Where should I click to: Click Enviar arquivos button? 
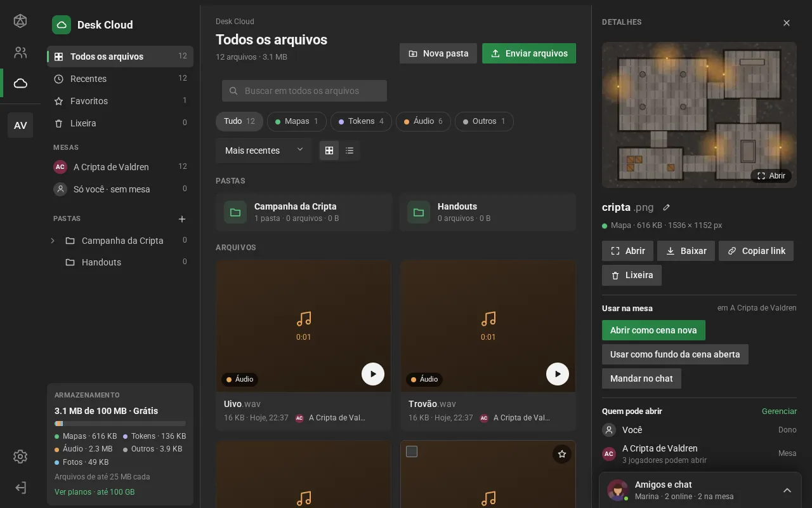(529, 53)
